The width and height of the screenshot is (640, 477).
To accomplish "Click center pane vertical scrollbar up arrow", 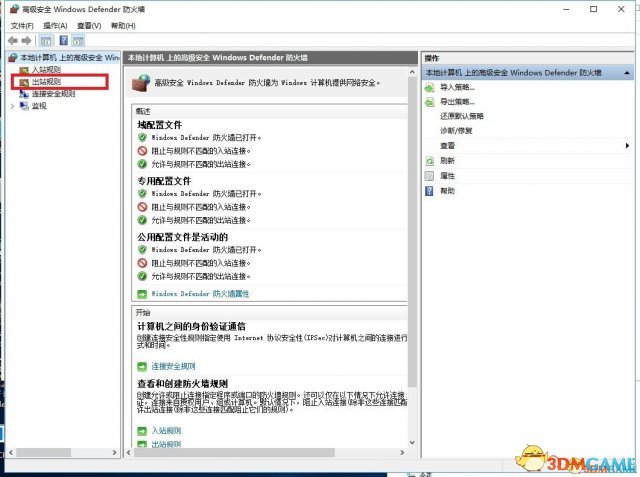I will (x=412, y=72).
